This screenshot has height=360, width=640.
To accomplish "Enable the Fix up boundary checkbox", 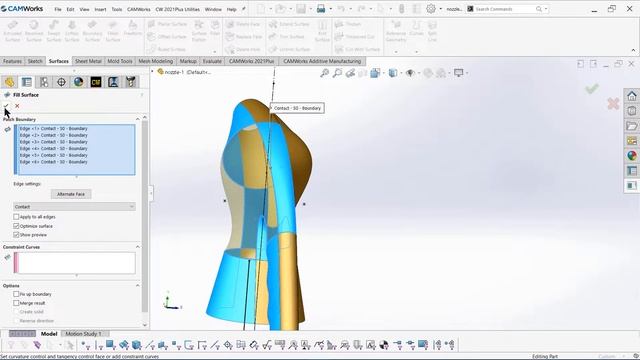I will point(16,294).
